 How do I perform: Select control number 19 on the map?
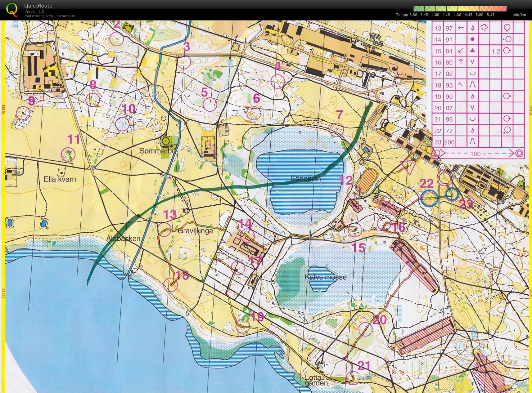coord(257,317)
